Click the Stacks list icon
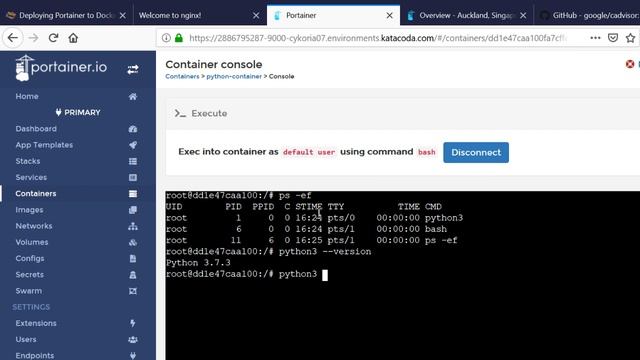The height and width of the screenshot is (360, 640). pyautogui.click(x=133, y=162)
